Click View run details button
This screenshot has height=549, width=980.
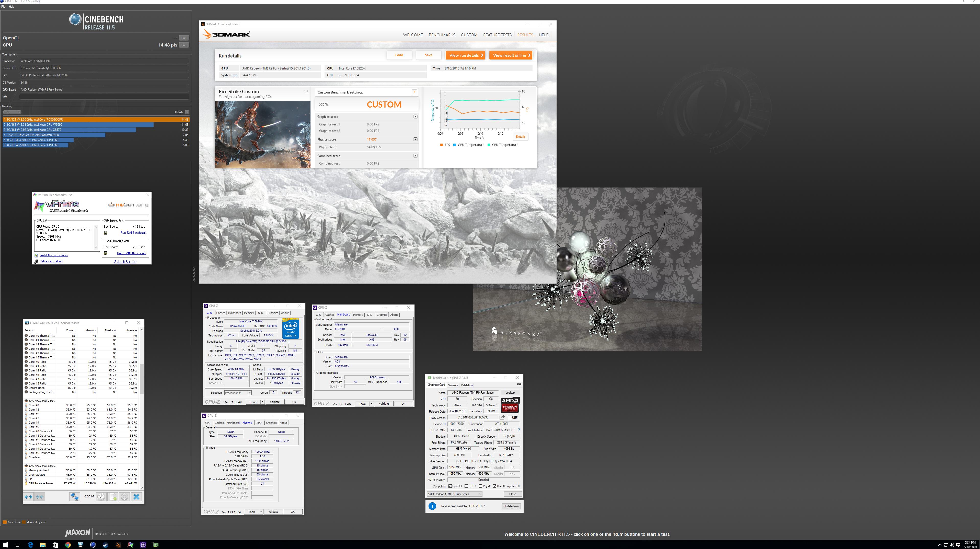465,55
